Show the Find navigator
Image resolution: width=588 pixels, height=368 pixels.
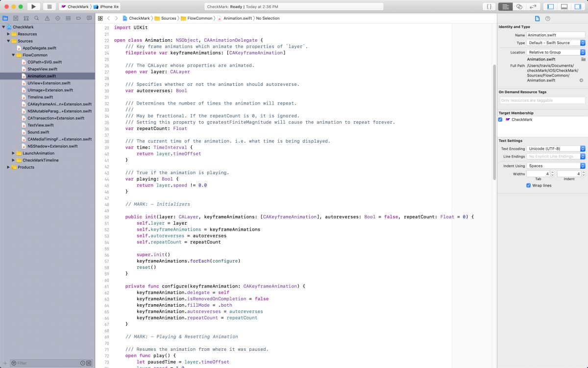[37, 18]
